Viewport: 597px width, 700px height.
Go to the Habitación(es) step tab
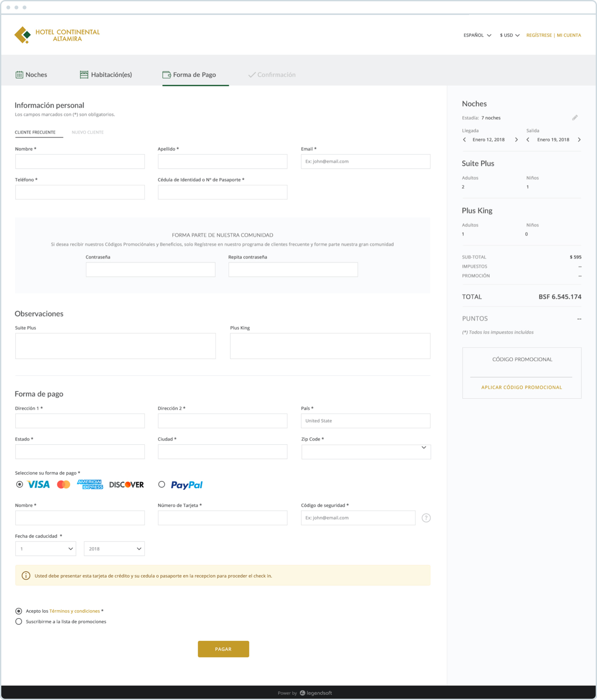(x=106, y=75)
